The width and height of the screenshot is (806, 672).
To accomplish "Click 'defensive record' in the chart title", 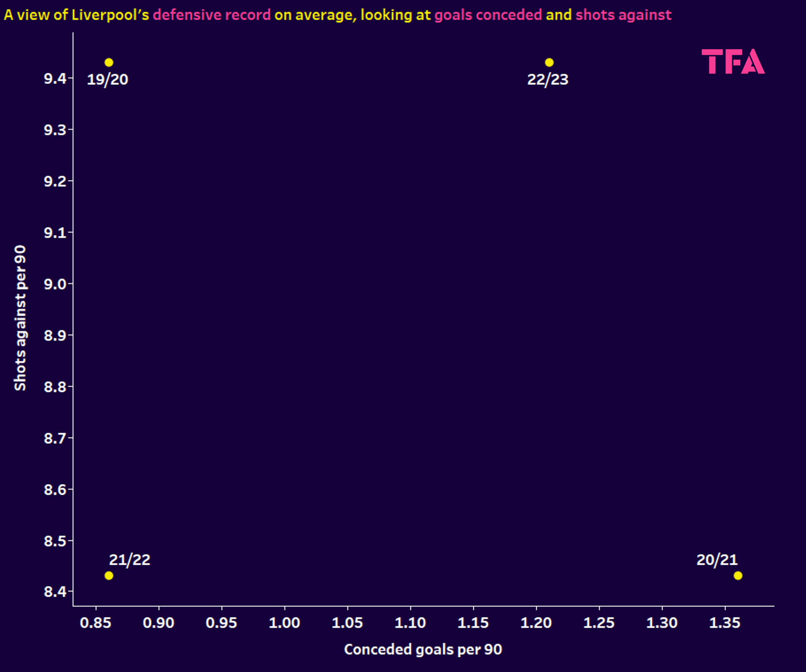I will point(212,15).
